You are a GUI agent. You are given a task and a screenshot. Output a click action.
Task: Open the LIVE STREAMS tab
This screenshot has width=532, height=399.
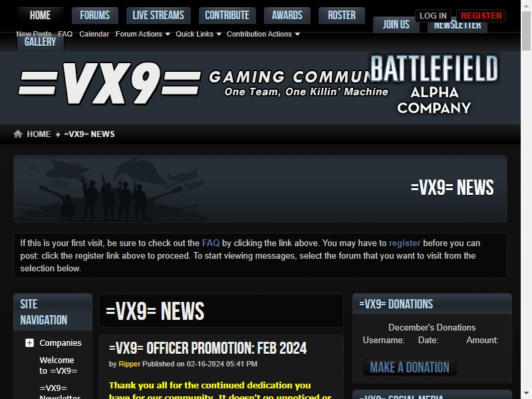(x=158, y=15)
